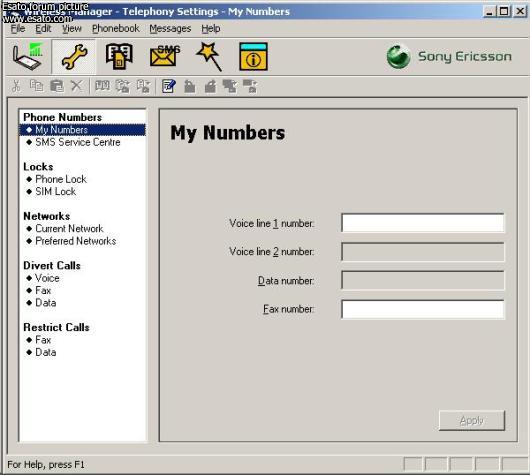Click the greyed-out X delete toolbar icon
This screenshot has width=530, height=475.
click(77, 86)
